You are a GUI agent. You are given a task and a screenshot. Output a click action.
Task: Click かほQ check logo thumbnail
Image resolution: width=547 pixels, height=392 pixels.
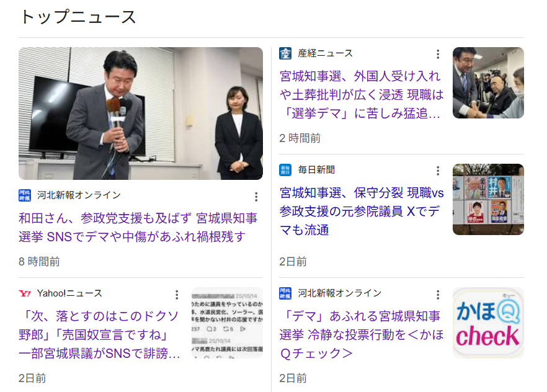(x=488, y=323)
